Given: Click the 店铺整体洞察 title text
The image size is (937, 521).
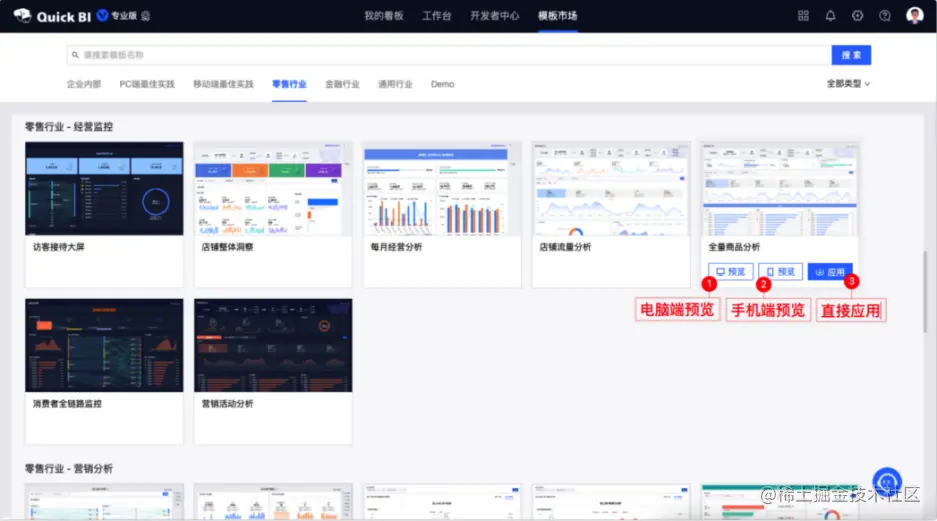Looking at the screenshot, I should coord(227,247).
